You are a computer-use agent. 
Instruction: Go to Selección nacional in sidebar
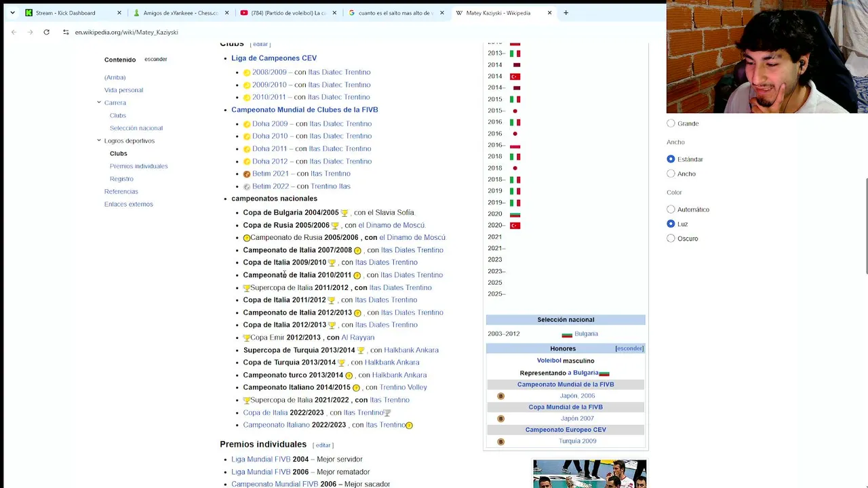136,128
